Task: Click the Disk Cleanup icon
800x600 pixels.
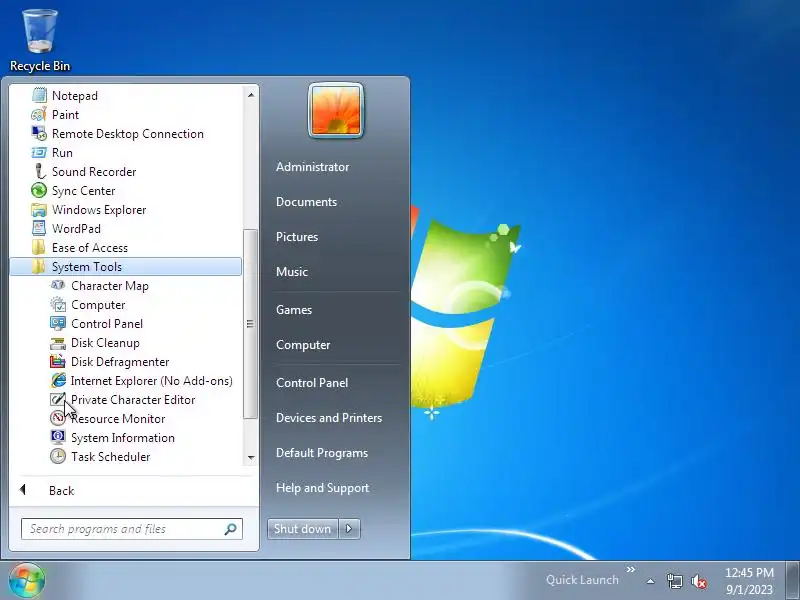Action: pos(58,343)
